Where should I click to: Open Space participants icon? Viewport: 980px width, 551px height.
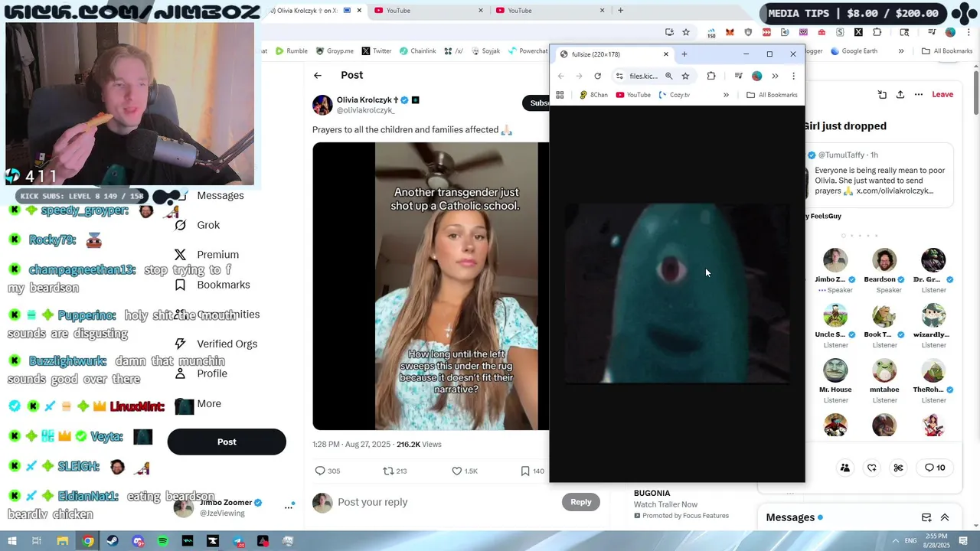pyautogui.click(x=844, y=468)
